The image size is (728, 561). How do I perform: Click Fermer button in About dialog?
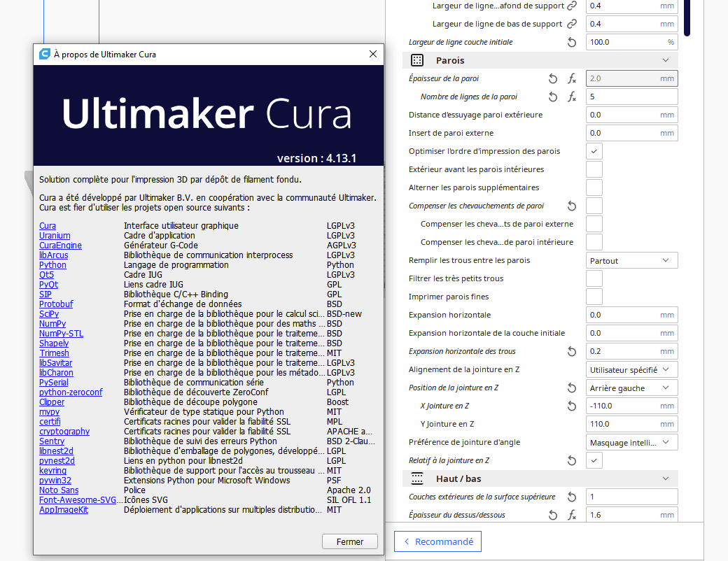349,541
